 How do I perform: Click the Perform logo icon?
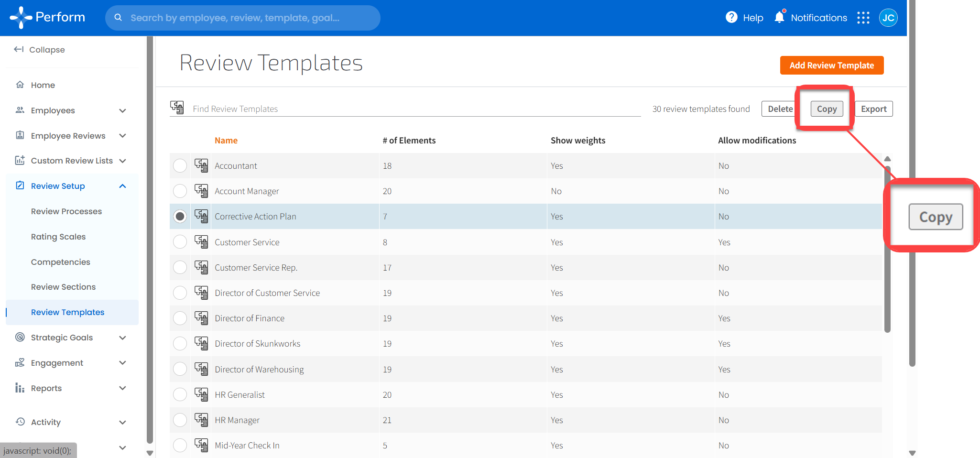pos(21,18)
